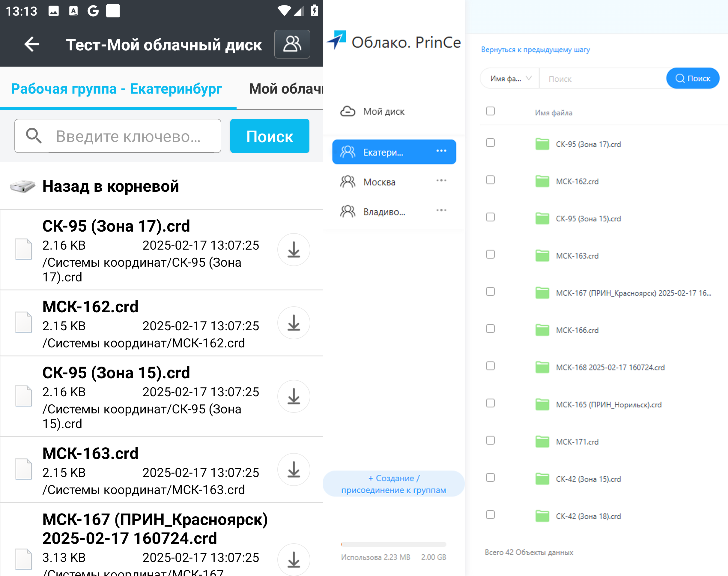Download the МСК-162.crd file
This screenshot has width=728, height=576.
pyautogui.click(x=294, y=323)
